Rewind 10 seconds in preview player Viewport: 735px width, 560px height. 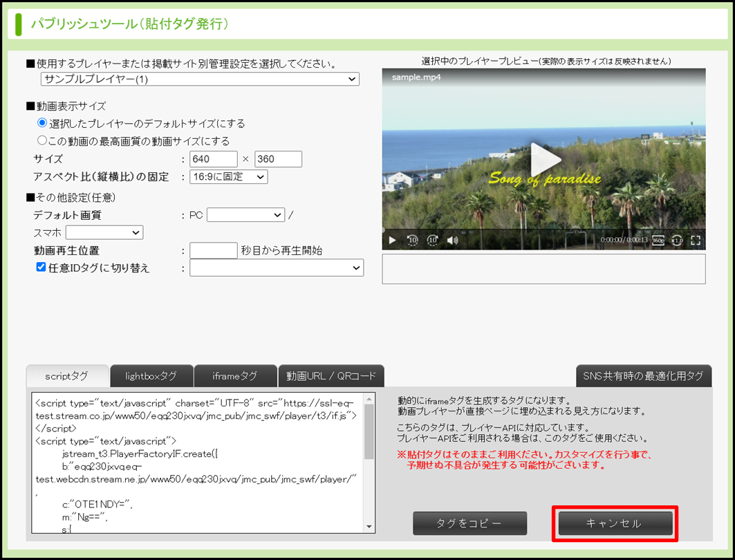413,241
